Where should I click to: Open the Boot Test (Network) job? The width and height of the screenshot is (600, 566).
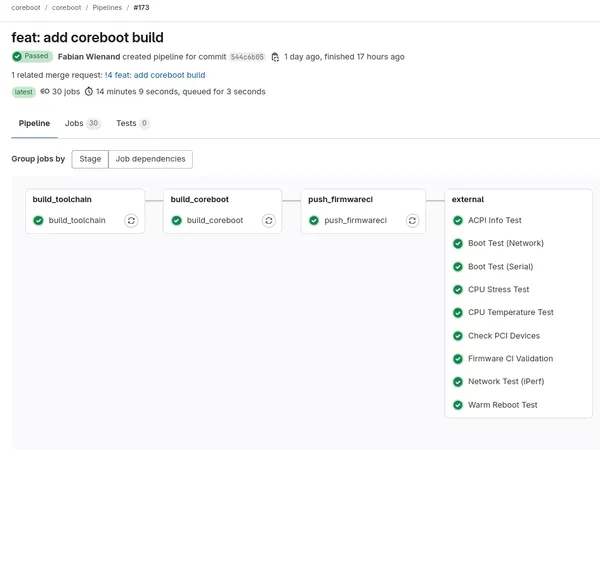pyautogui.click(x=505, y=243)
